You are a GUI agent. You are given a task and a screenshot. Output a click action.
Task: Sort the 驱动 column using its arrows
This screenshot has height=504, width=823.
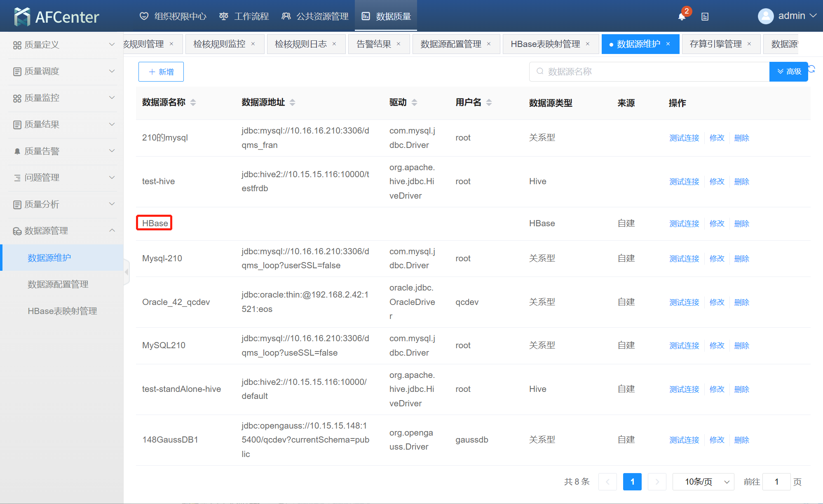[414, 102]
